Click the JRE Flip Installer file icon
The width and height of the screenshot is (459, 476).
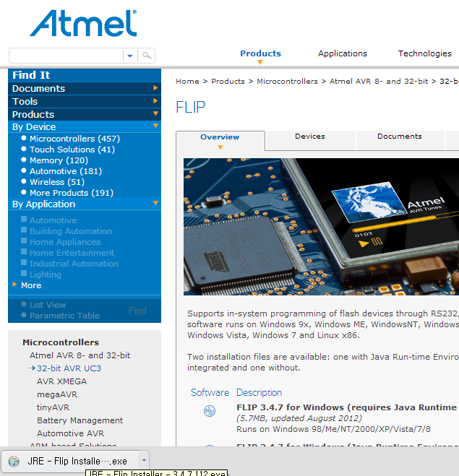pos(14,462)
